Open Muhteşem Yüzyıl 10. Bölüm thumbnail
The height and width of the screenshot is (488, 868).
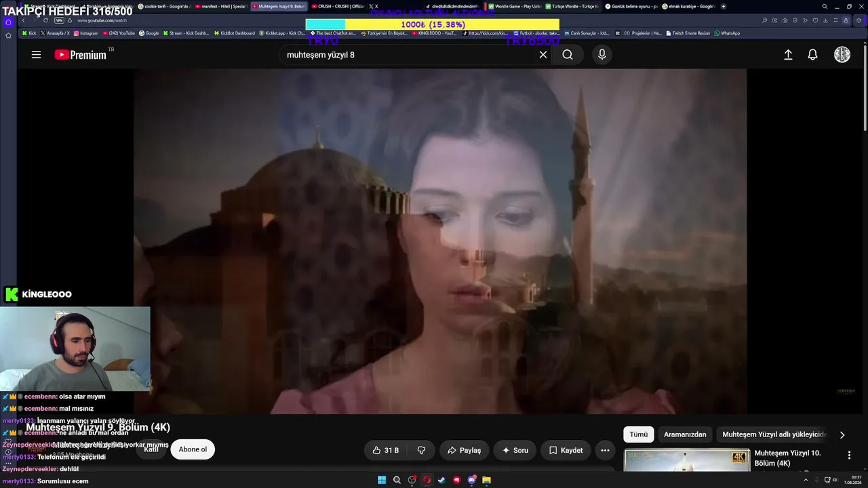(x=687, y=460)
